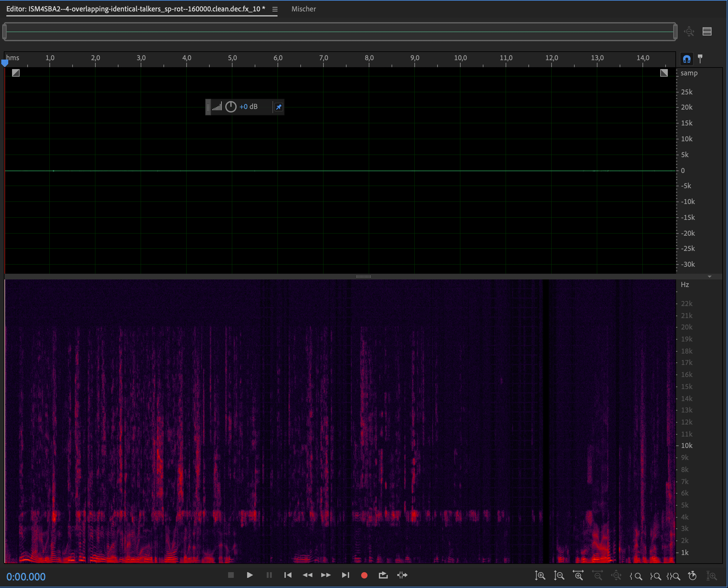Click spectral display dropdown arrow below waveform
The width and height of the screenshot is (728, 588).
click(709, 277)
